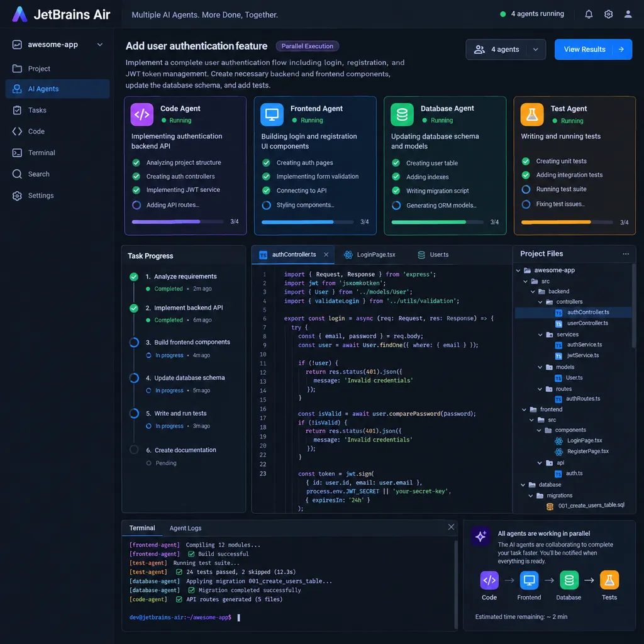Open Code in the sidebar
Image resolution: width=644 pixels, height=644 pixels.
[57, 131]
